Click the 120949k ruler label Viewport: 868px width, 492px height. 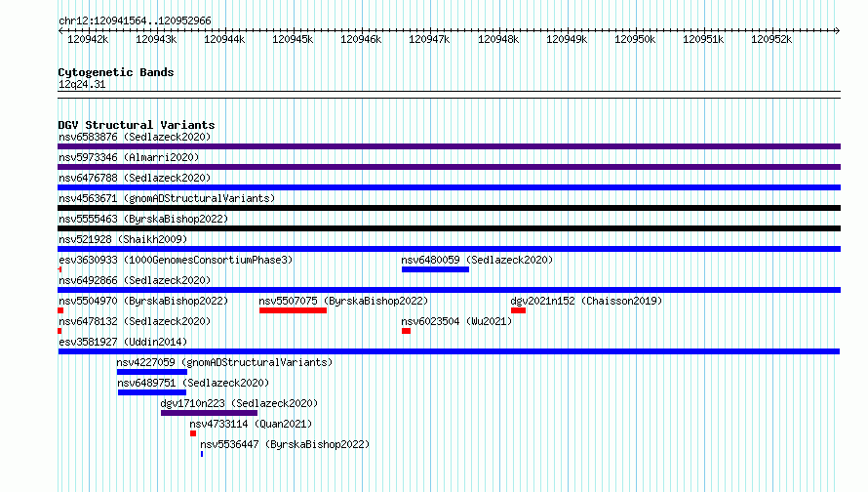[567, 39]
